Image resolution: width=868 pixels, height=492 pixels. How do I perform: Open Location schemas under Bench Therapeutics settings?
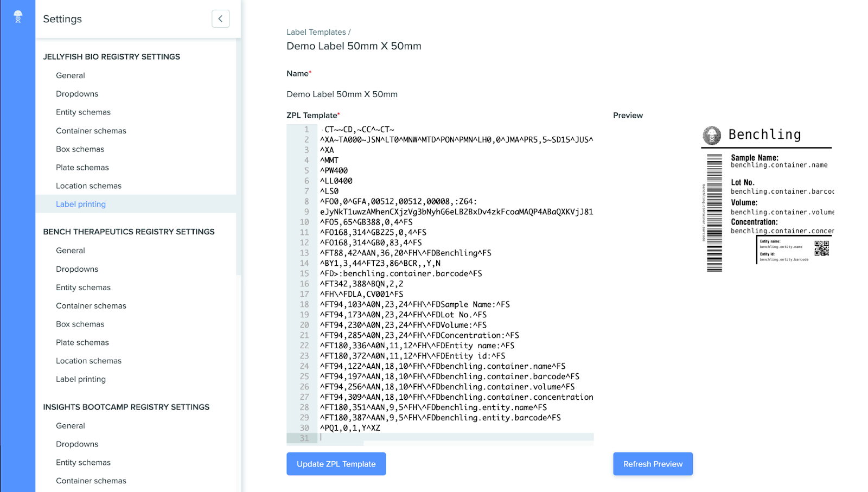tap(88, 361)
